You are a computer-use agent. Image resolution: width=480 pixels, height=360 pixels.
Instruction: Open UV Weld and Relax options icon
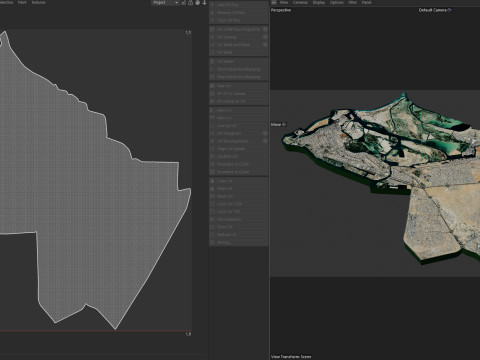click(265, 45)
